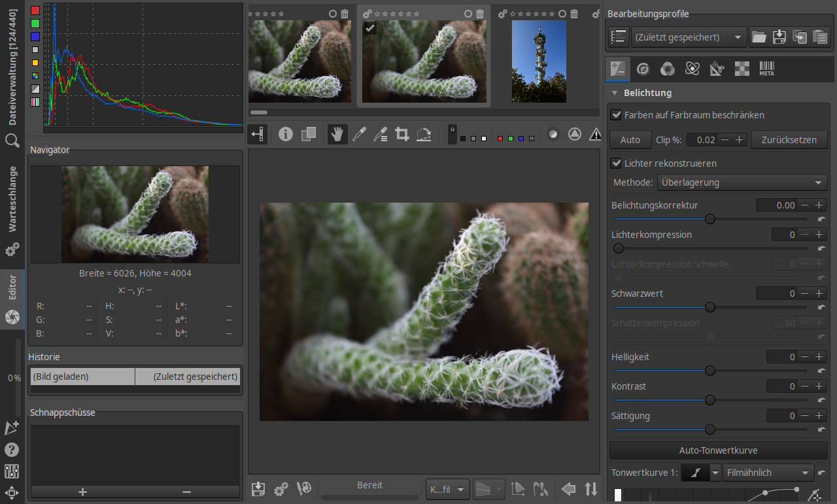
Task: Activate the crop tool
Action: tap(402, 135)
